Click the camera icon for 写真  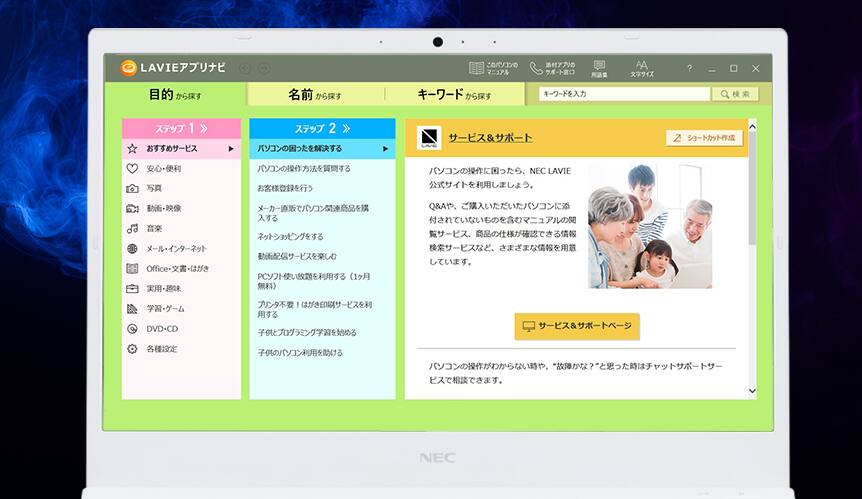click(x=132, y=188)
